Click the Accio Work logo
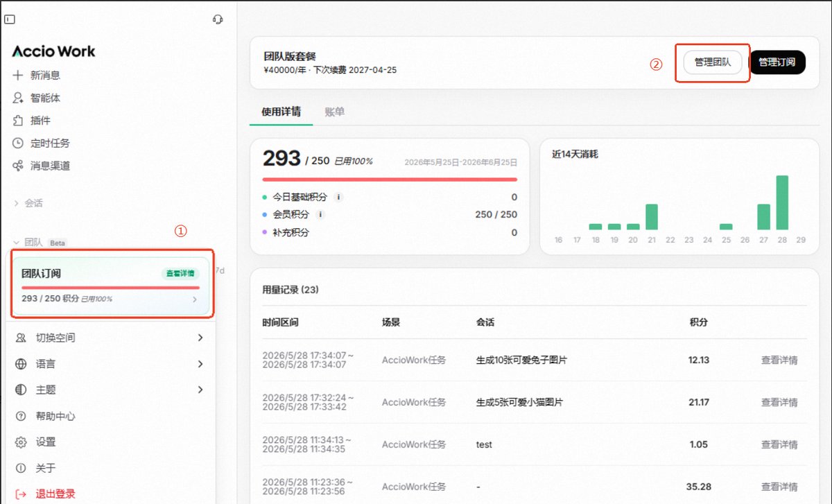 [x=53, y=51]
